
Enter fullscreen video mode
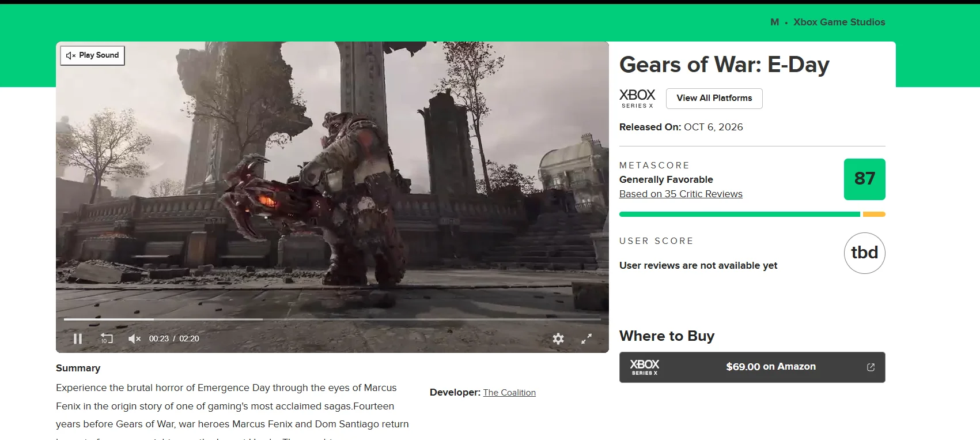click(587, 339)
